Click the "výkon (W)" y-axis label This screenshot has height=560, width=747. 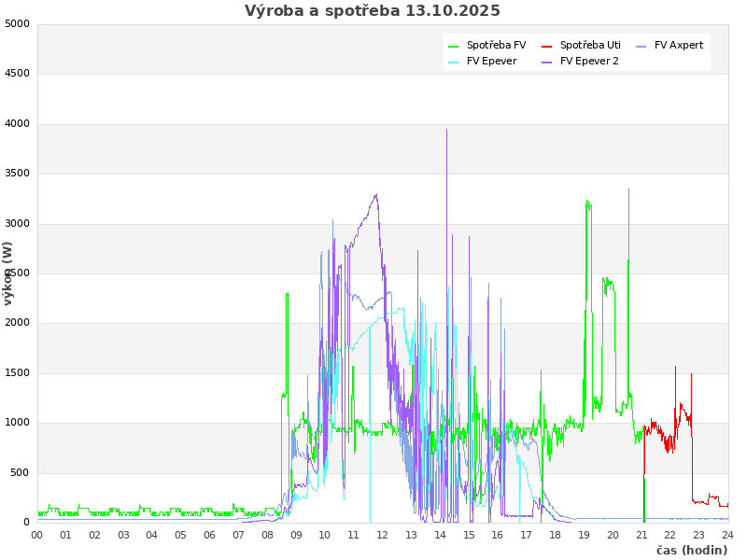[8, 273]
